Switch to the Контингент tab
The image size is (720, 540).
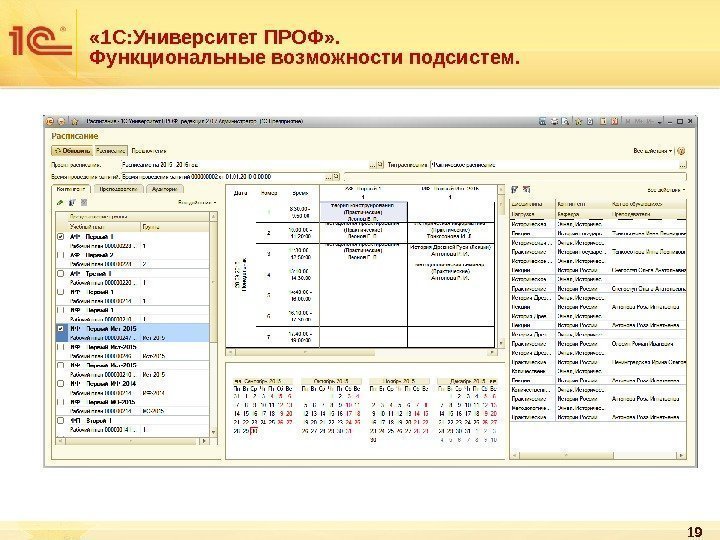click(x=71, y=189)
